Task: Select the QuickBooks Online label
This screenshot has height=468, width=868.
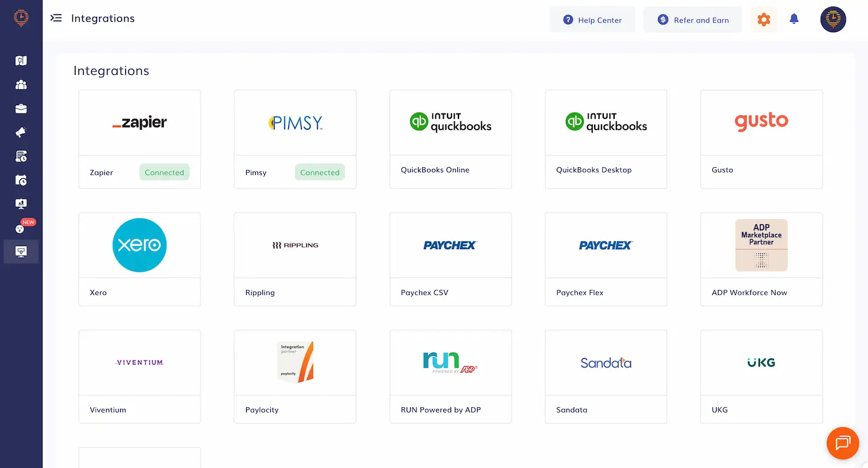Action: click(435, 170)
